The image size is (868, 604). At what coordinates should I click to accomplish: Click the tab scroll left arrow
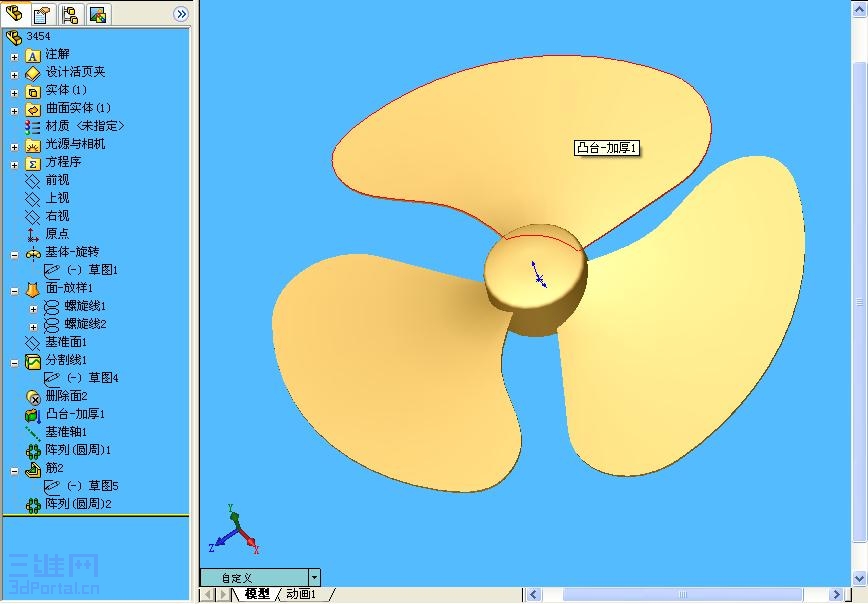click(x=208, y=595)
